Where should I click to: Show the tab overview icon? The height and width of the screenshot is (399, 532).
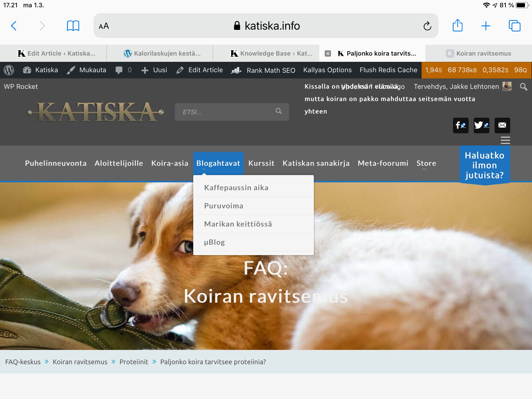(x=514, y=26)
